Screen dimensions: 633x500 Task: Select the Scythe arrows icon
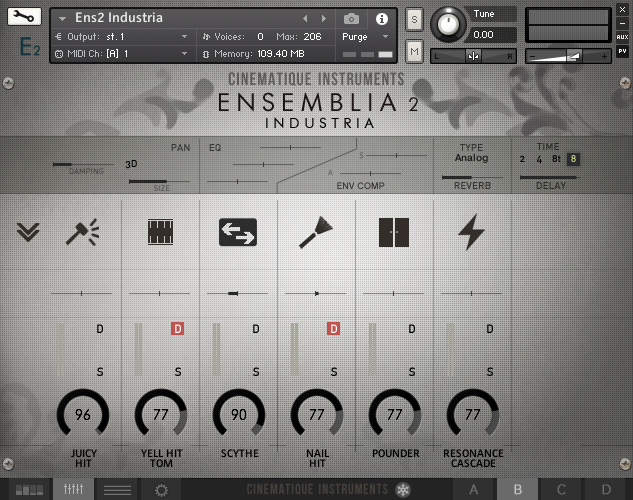(238, 232)
